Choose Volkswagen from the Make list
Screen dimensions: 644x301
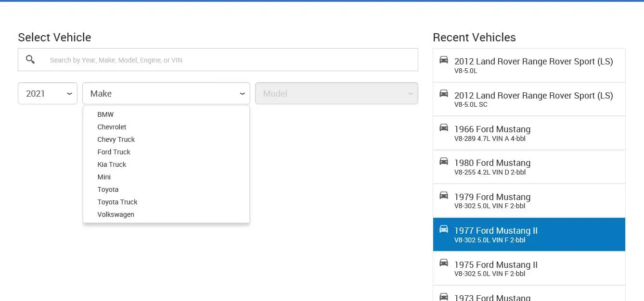pos(166,214)
